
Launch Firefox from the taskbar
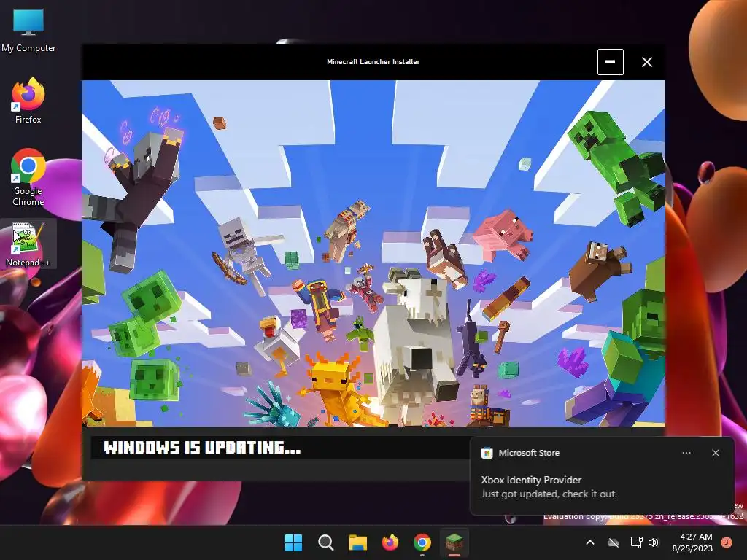pos(390,542)
